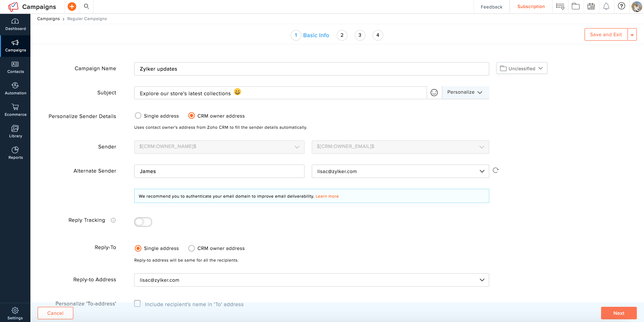Open the search magnifier icon
The height and width of the screenshot is (322, 644).
pos(86,6)
